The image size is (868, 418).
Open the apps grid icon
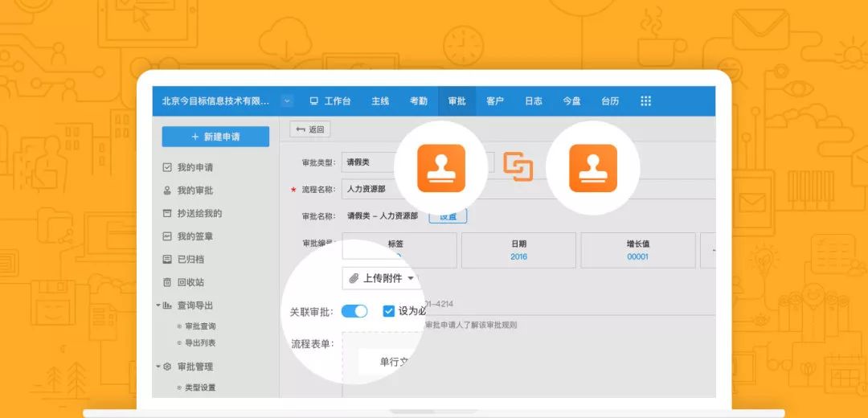coord(645,100)
